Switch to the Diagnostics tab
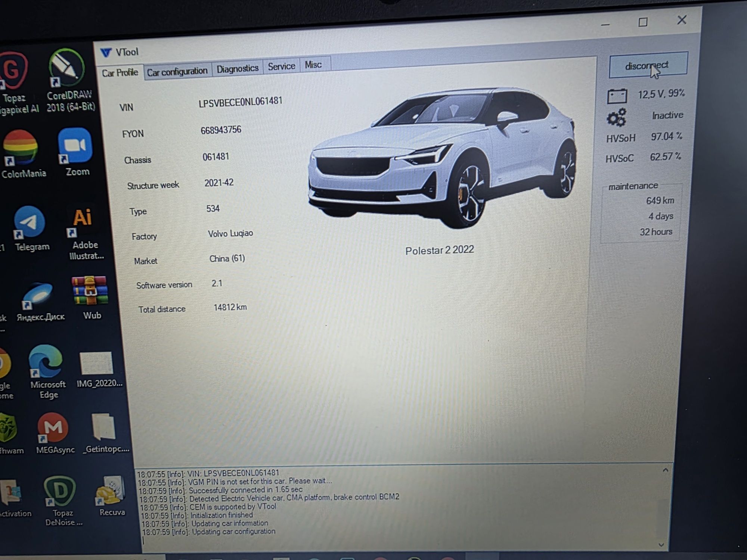This screenshot has width=747, height=560. point(238,68)
